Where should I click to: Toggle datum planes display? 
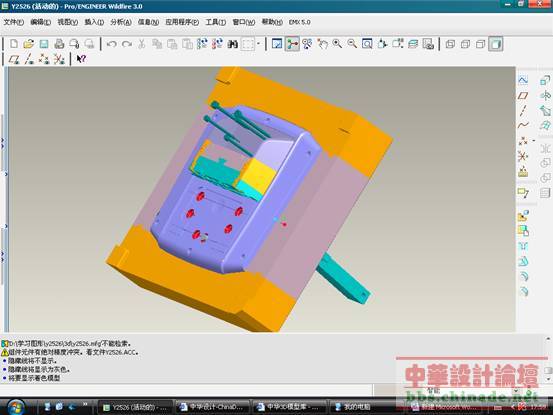click(14, 59)
